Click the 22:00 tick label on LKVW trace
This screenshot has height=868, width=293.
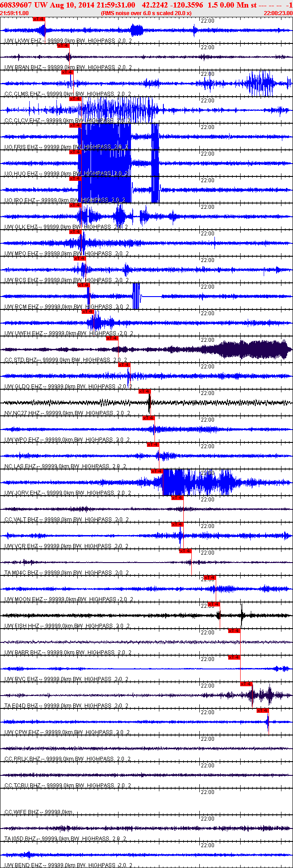[x=207, y=21]
